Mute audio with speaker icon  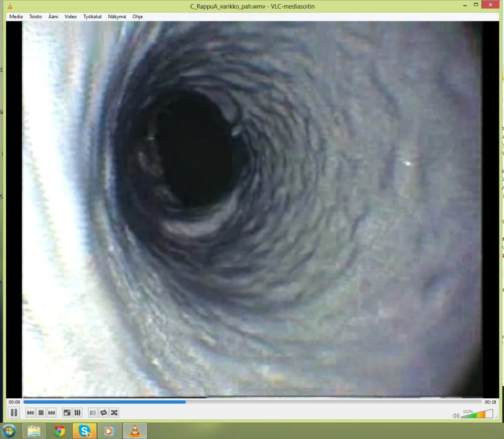(456, 416)
